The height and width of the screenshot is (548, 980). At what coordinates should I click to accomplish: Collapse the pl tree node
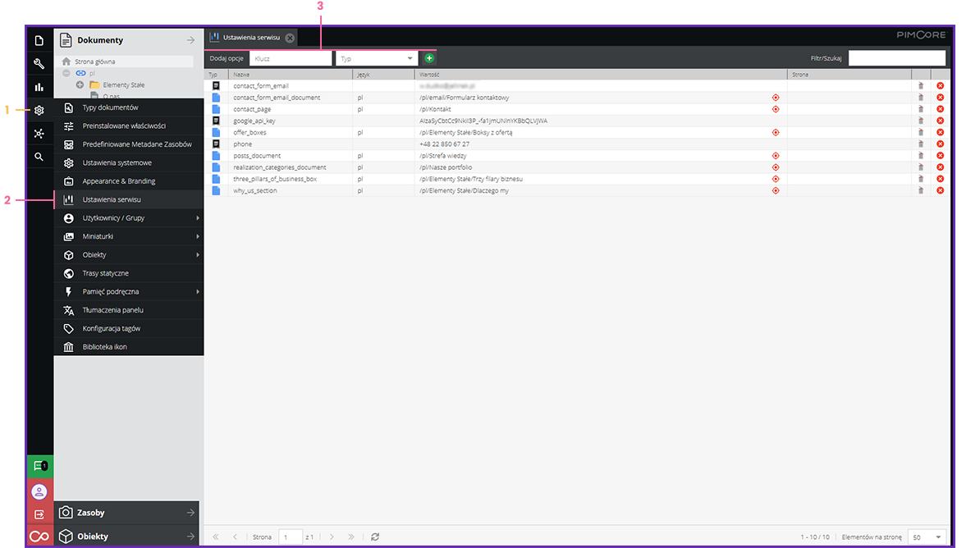tap(66, 73)
